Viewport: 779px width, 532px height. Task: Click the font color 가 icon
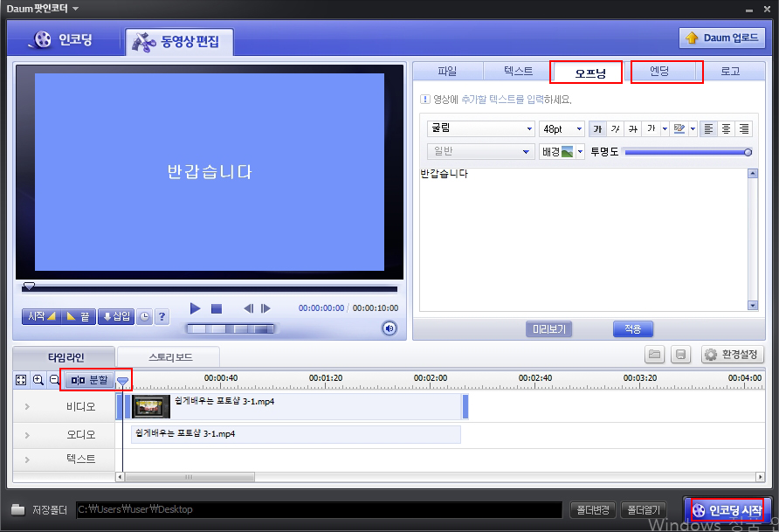point(651,128)
